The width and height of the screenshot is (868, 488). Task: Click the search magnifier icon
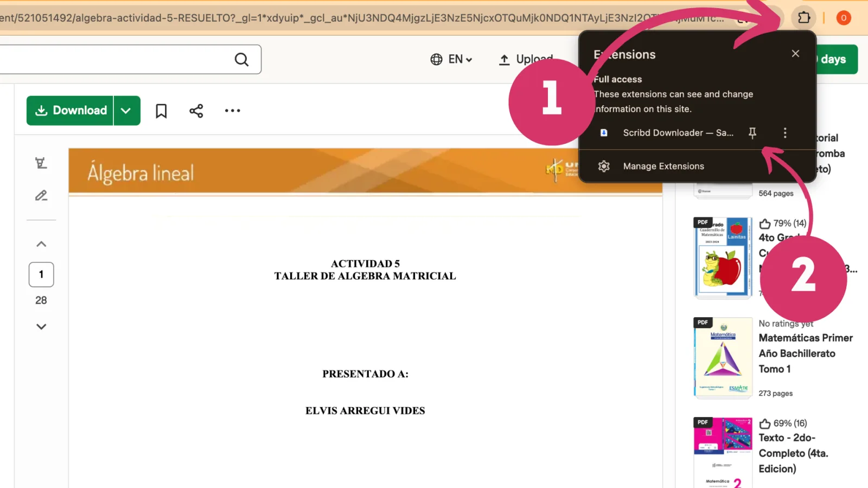(x=241, y=59)
